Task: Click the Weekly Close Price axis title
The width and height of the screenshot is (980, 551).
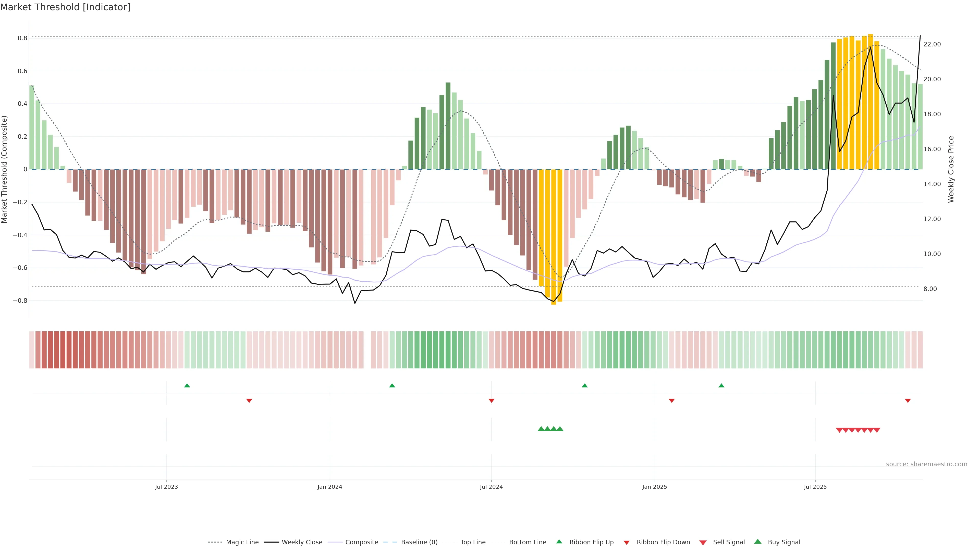Action: [951, 169]
